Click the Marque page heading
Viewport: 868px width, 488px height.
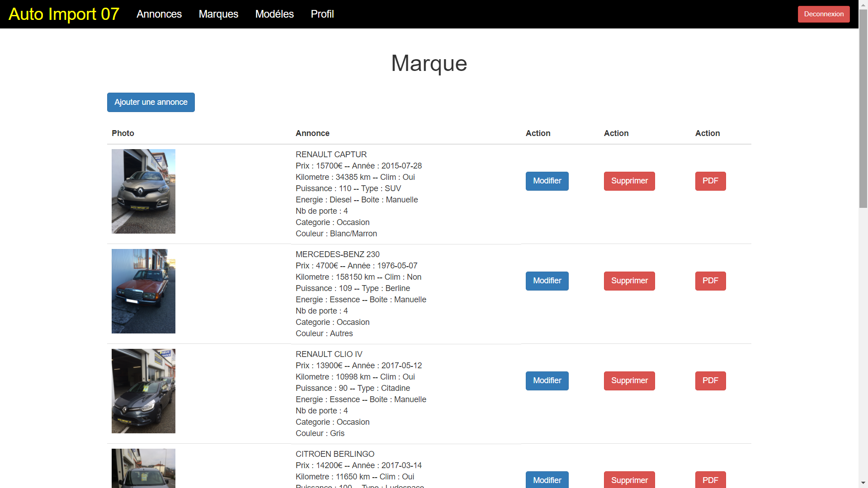tap(429, 63)
